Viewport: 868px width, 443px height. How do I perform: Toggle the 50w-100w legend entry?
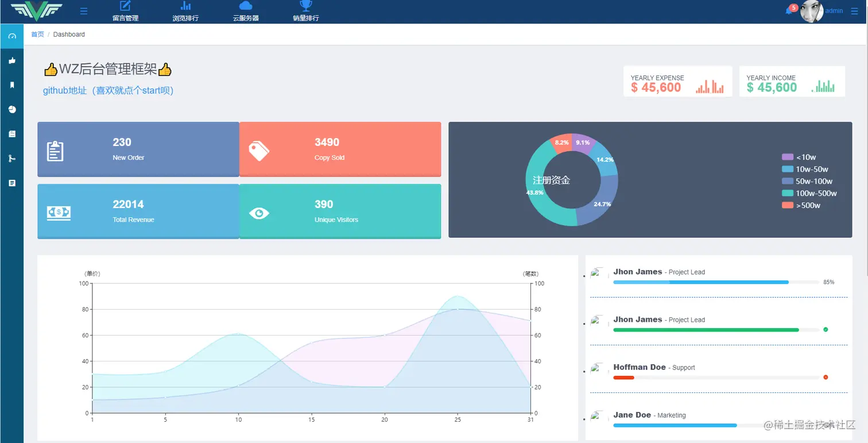coord(807,181)
